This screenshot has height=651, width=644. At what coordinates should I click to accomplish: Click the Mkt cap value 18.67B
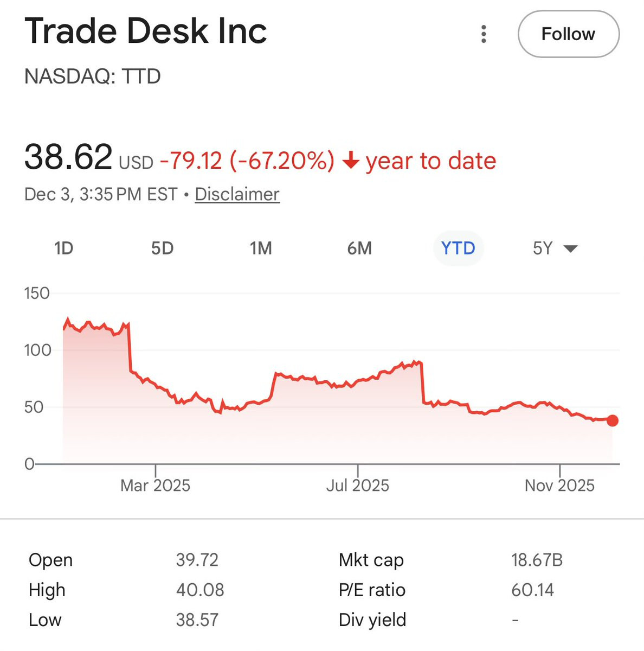(537, 560)
